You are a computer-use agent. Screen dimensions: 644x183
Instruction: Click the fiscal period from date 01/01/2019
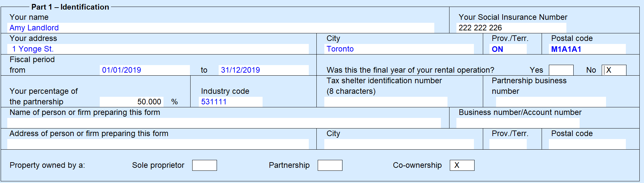[145, 70]
